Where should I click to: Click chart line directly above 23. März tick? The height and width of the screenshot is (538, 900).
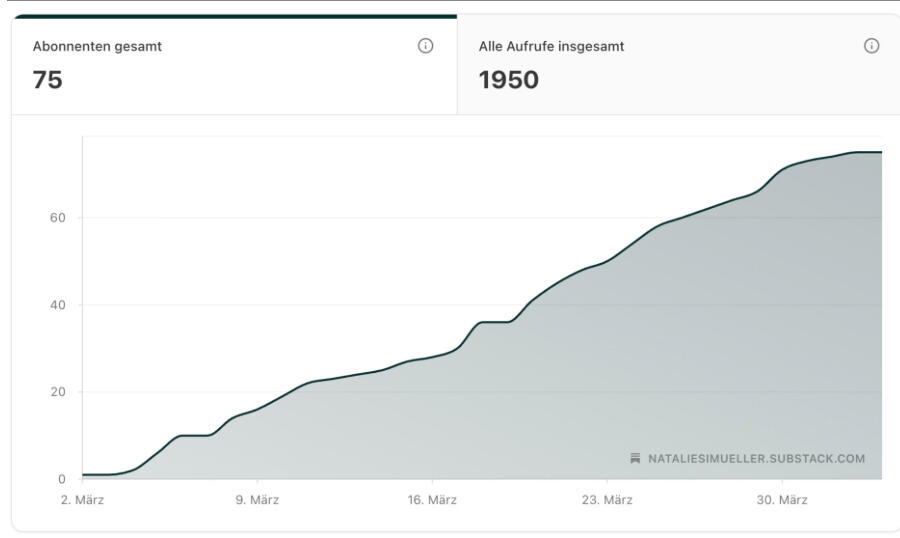607,261
